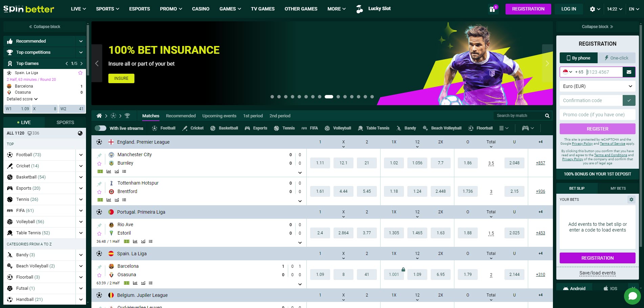The image size is (644, 308).
Task: Go to previous Top Games card
Action: tap(67, 64)
